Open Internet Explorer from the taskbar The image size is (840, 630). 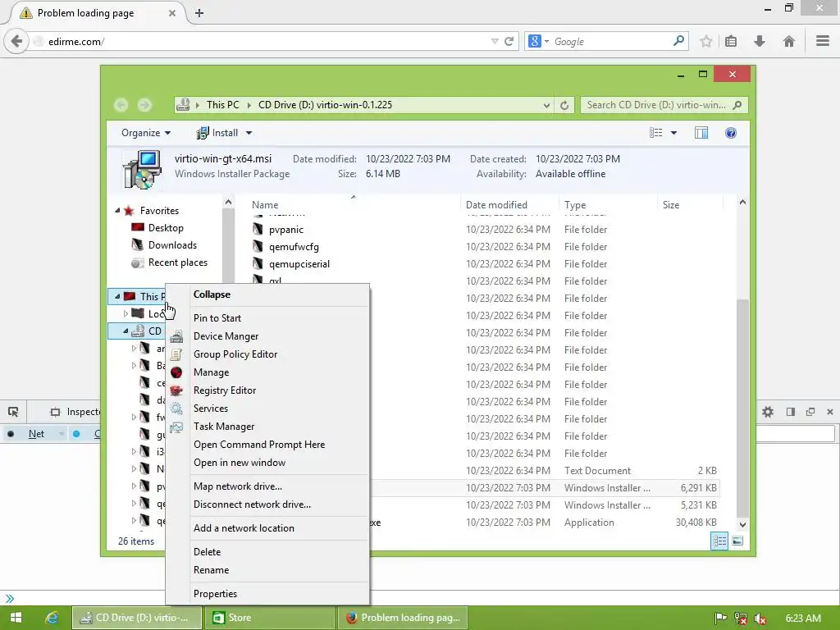[52, 618]
